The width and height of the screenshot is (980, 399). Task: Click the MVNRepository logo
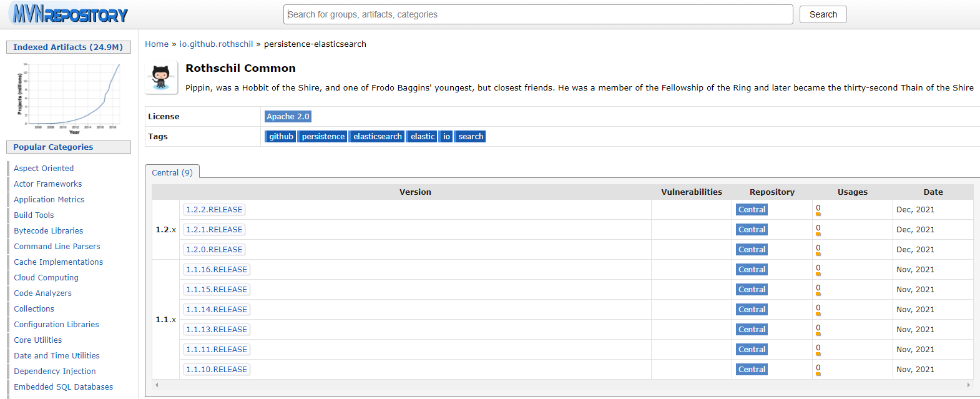[x=70, y=14]
